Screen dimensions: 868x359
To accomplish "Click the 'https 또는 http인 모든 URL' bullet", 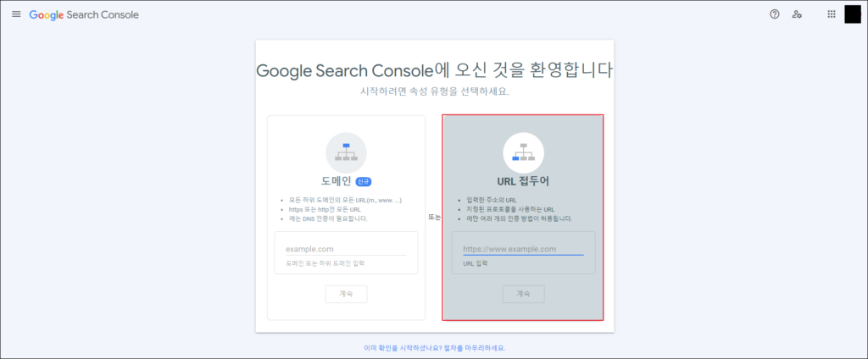I will click(x=326, y=209).
